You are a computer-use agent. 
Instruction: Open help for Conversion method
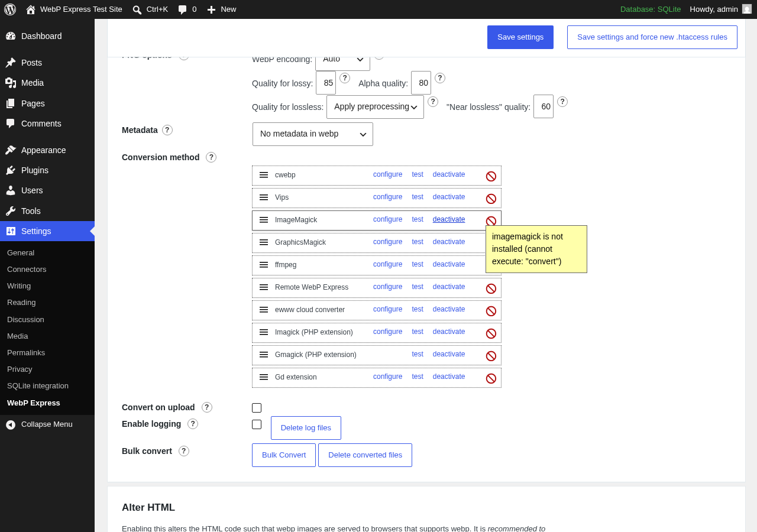pyautogui.click(x=211, y=157)
